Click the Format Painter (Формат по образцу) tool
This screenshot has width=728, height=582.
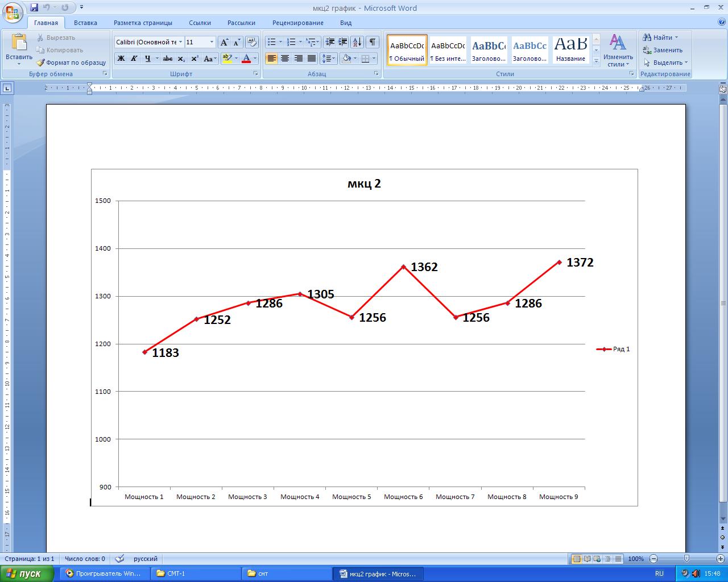pos(71,63)
